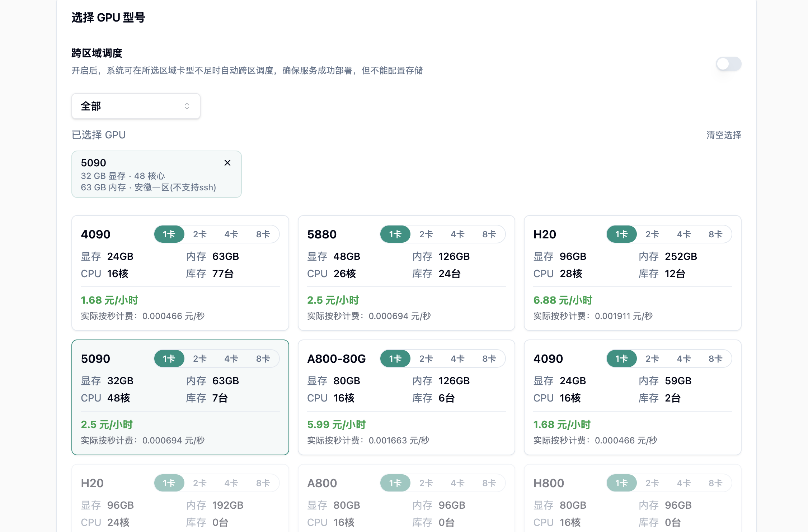This screenshot has width=808, height=532.
Task: Pick 1卡 on the 5880 card
Action: coord(395,234)
